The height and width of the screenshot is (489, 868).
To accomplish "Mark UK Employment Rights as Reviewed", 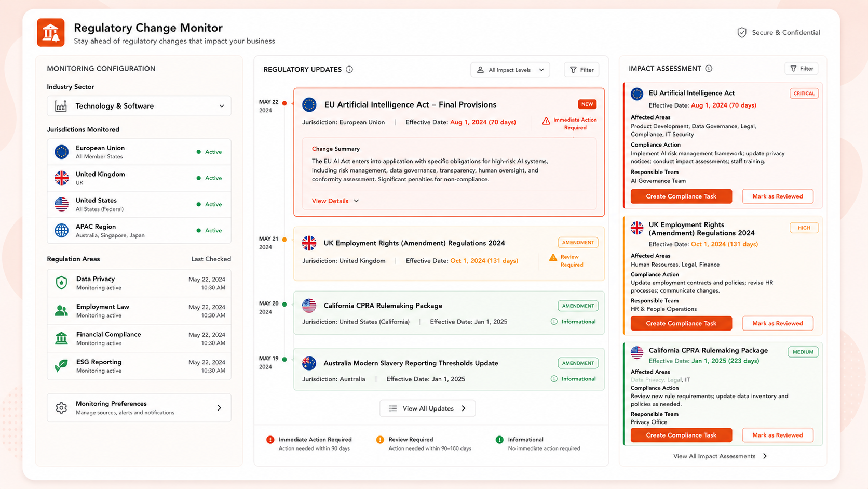I will click(x=778, y=323).
